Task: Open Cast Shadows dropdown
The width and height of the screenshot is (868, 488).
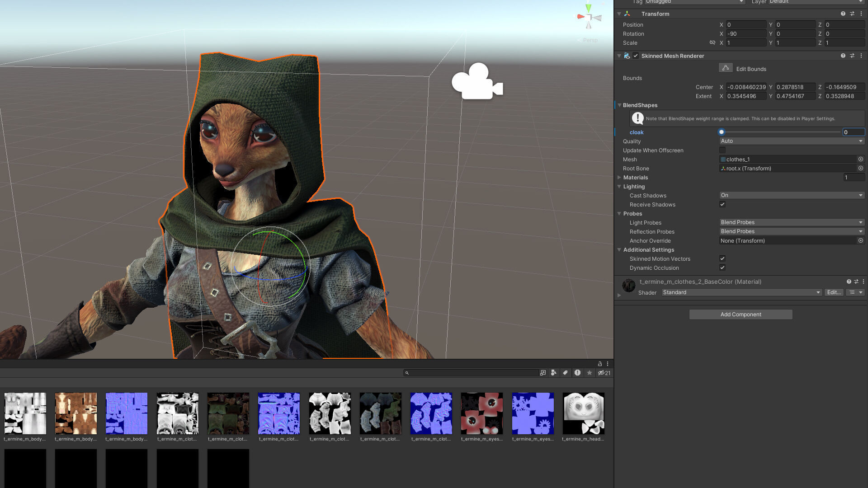Action: 791,195
